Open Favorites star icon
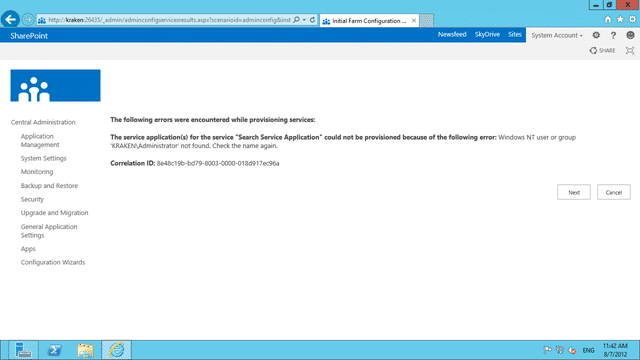640x360 pixels. tap(620, 20)
